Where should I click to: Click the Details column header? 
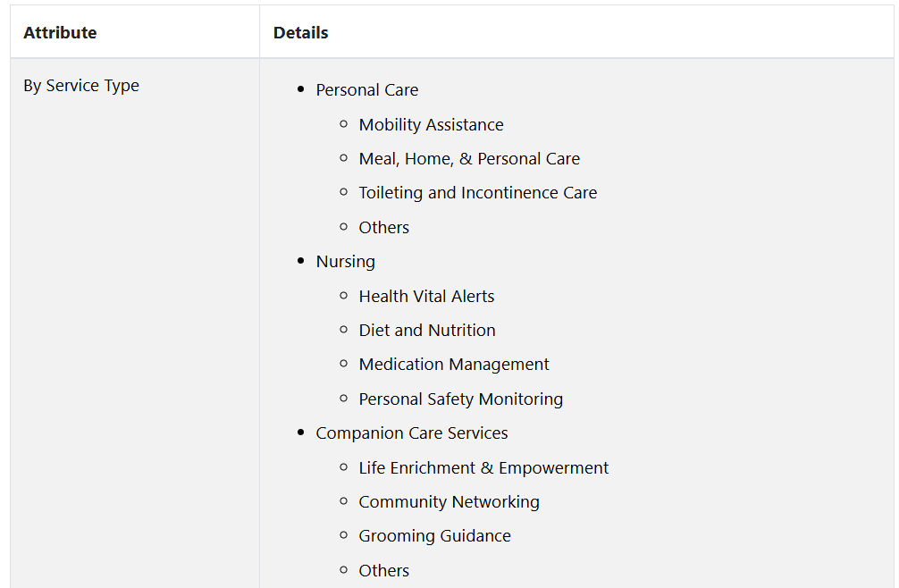(x=300, y=33)
